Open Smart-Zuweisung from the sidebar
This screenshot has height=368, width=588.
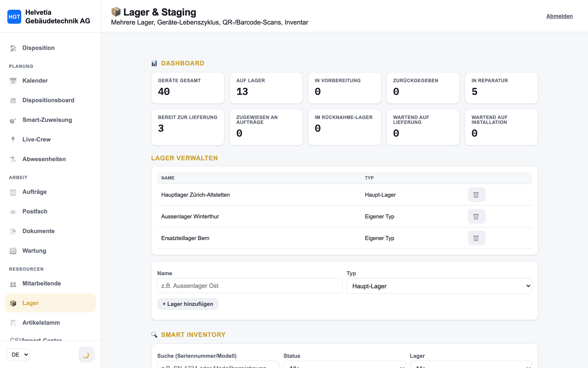(x=50, y=120)
